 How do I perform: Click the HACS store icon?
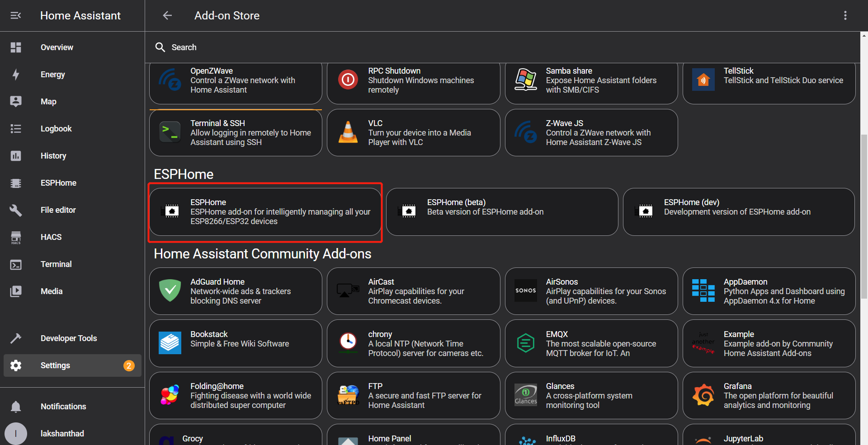click(16, 237)
